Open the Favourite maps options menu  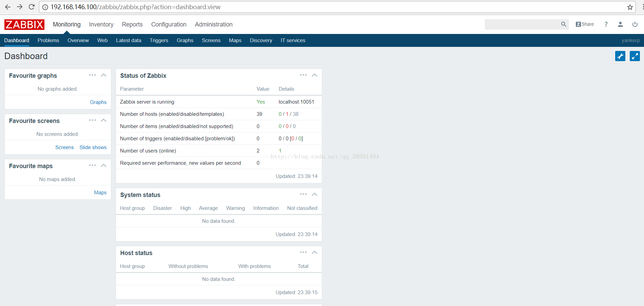point(92,165)
